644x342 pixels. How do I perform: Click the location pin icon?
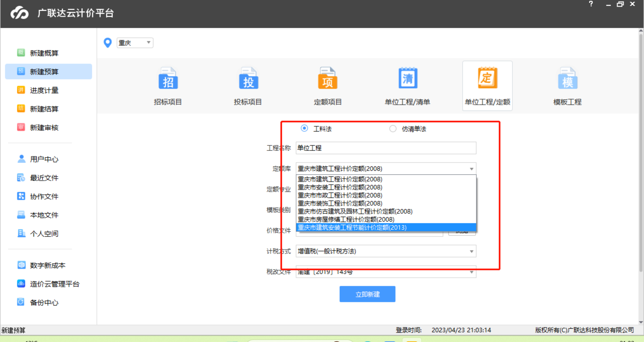pos(108,43)
